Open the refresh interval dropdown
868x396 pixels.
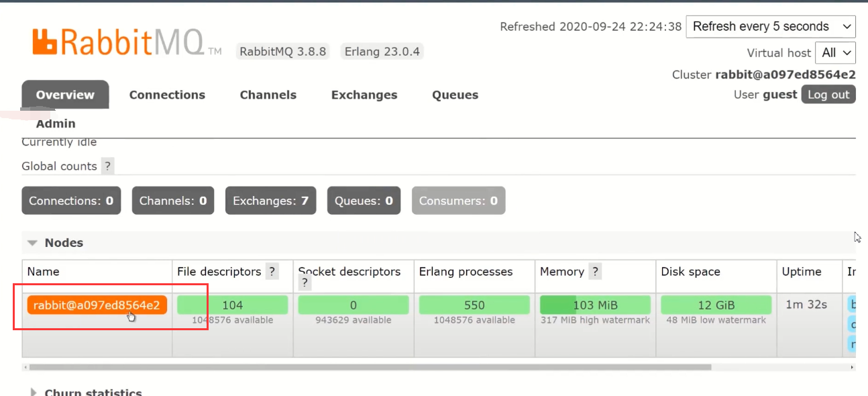point(771,27)
